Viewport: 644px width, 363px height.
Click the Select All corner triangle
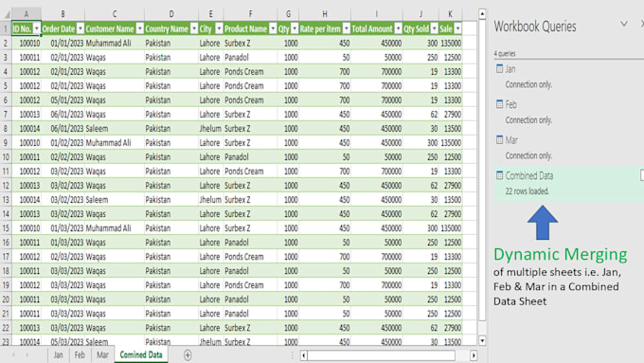click(7, 14)
